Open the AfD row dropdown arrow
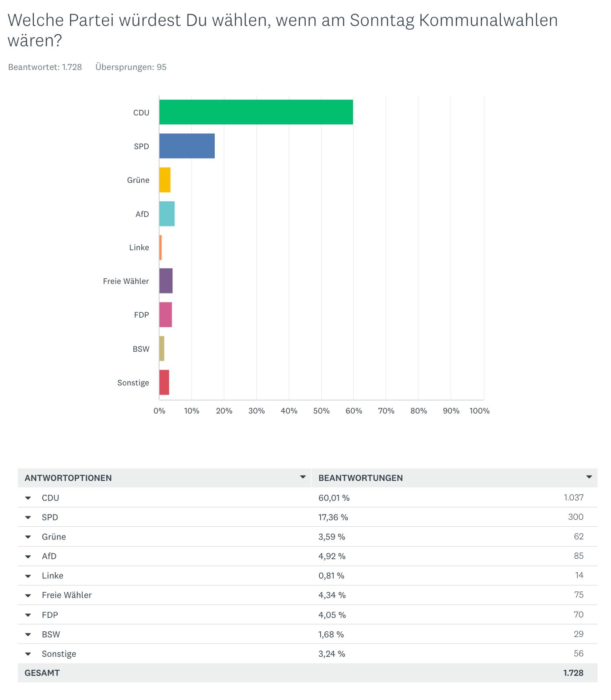 coord(28,556)
